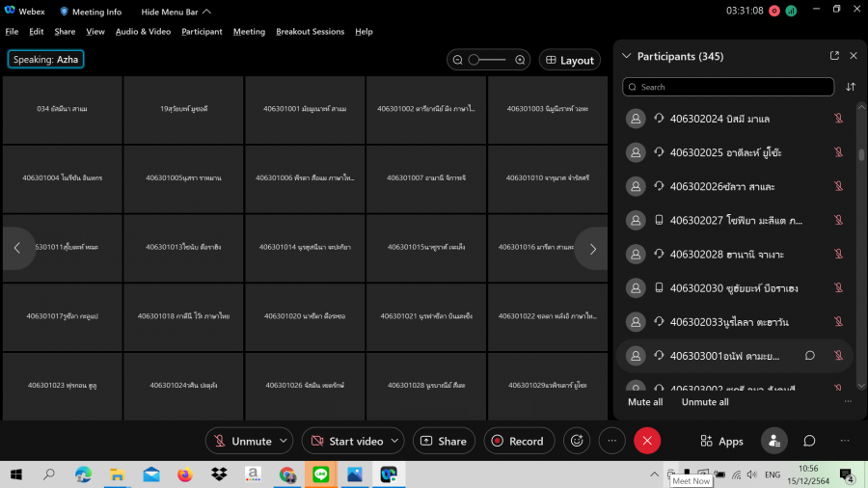Click the grid zoom slider
This screenshot has width=868, height=488.
point(487,60)
